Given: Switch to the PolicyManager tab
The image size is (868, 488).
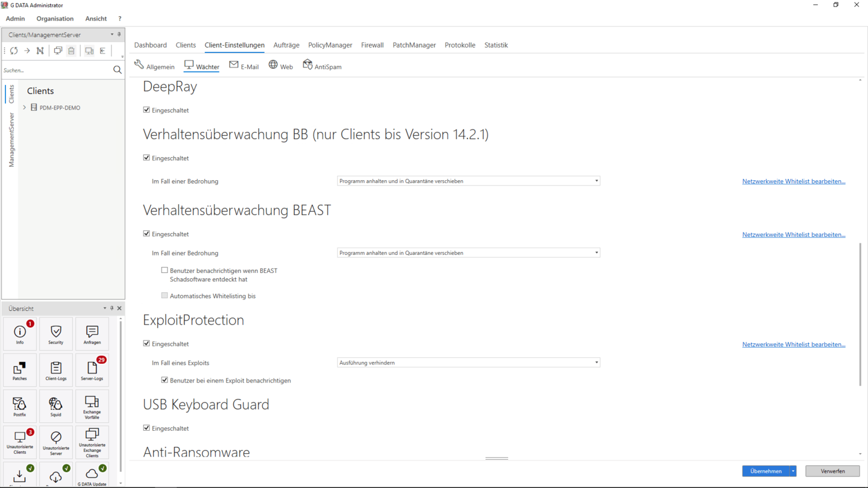Looking at the screenshot, I should pyautogui.click(x=330, y=45).
